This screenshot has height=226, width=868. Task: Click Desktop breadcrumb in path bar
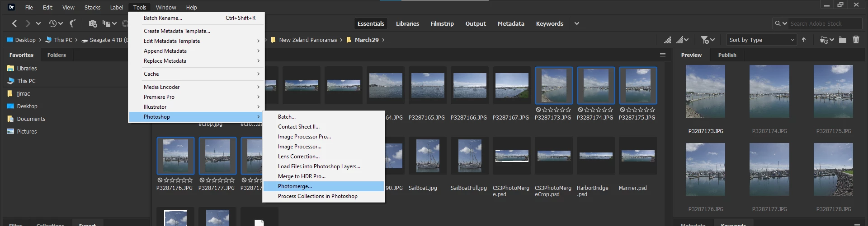(25, 40)
